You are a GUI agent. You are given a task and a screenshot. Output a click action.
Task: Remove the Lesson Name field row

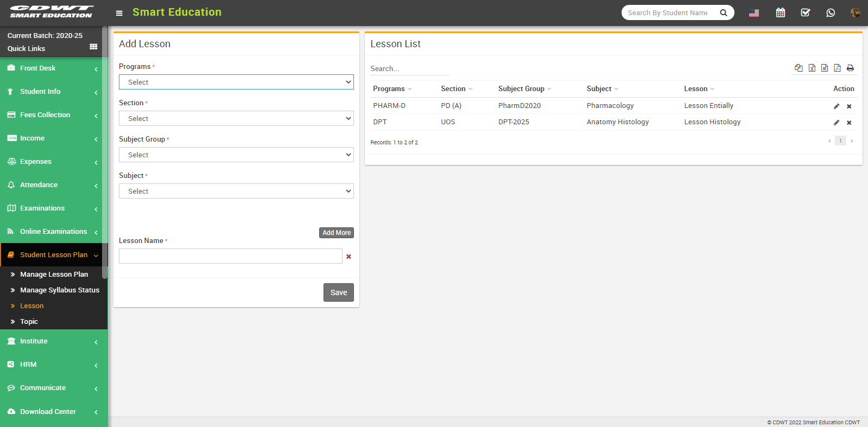[x=349, y=257]
